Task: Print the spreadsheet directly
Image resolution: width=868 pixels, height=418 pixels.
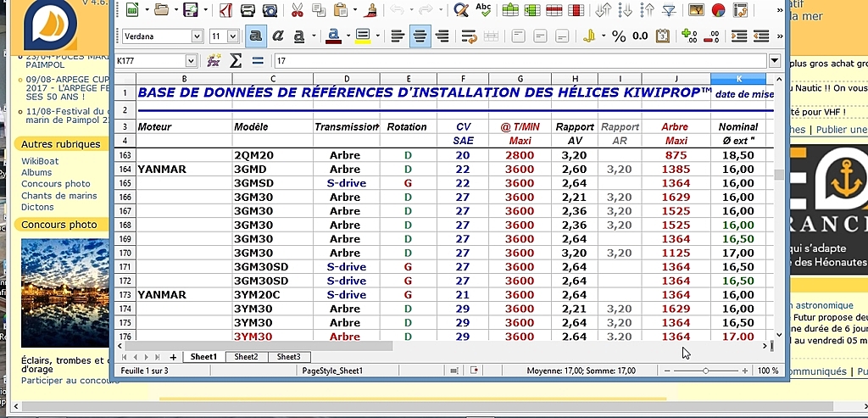Action: [248, 9]
